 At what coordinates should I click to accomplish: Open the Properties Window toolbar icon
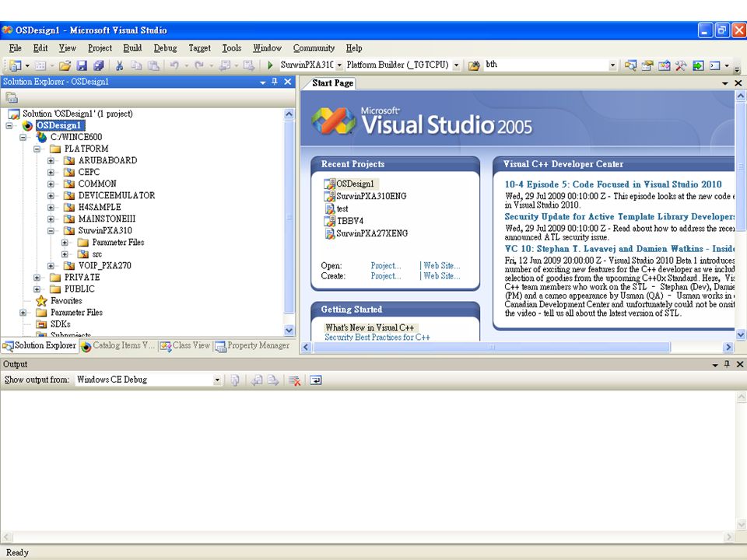click(x=647, y=65)
